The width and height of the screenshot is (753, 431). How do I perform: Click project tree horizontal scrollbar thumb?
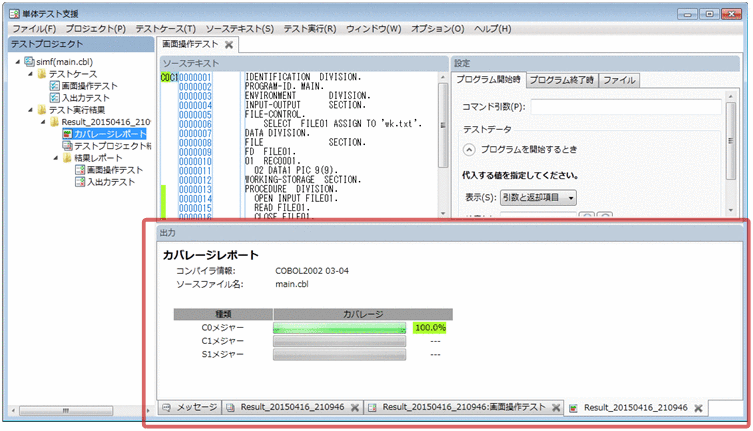[x=66, y=411]
